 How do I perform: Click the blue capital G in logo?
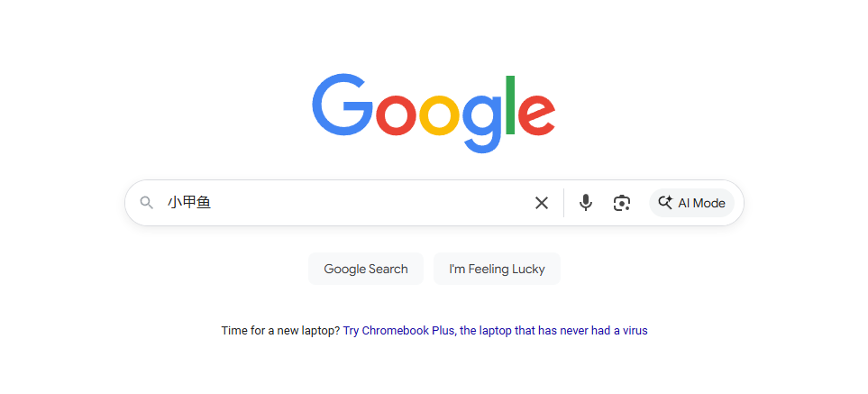click(x=343, y=105)
